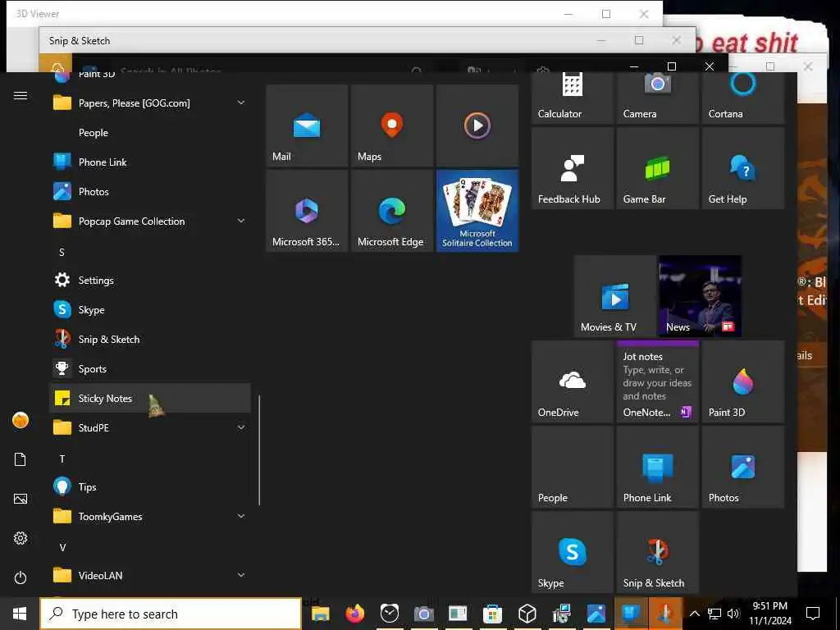The image size is (840, 630).
Task: Open Documents from the Start sidebar
Action: (x=21, y=459)
